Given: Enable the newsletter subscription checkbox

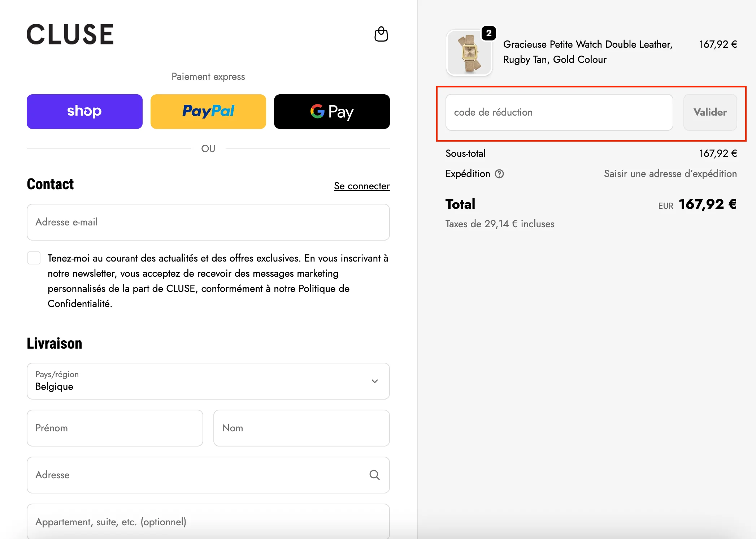Looking at the screenshot, I should pos(34,258).
